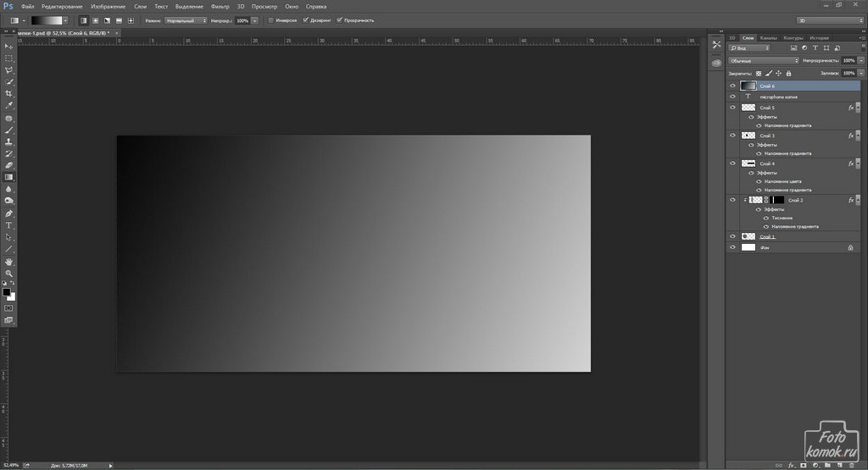Open the Фильтр menu
This screenshot has height=470, width=868.
coord(220,7)
